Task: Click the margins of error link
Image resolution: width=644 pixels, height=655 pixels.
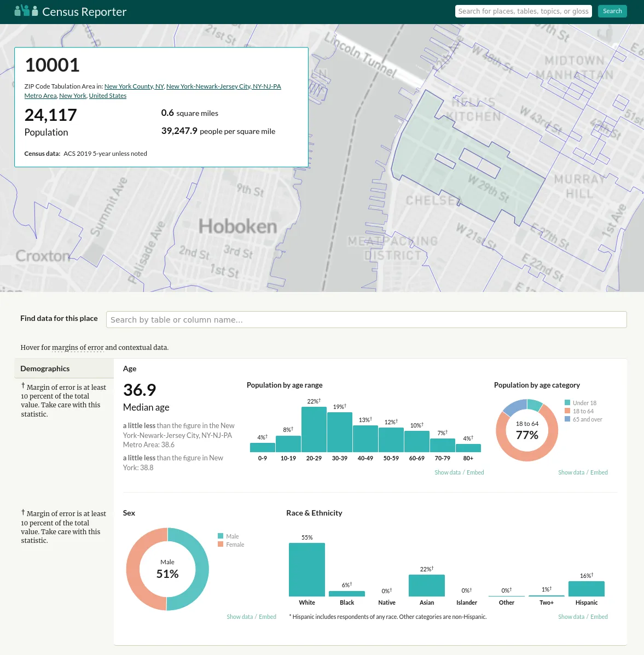Action: pyautogui.click(x=78, y=347)
